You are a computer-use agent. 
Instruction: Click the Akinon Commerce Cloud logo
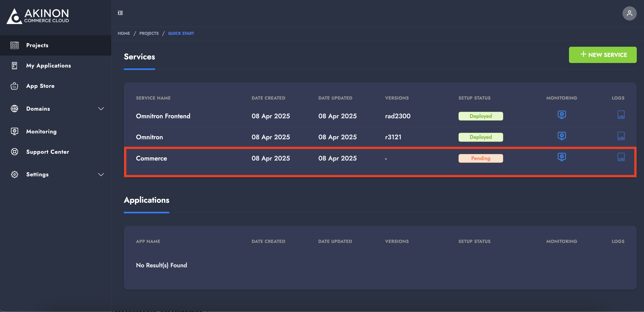click(x=38, y=16)
